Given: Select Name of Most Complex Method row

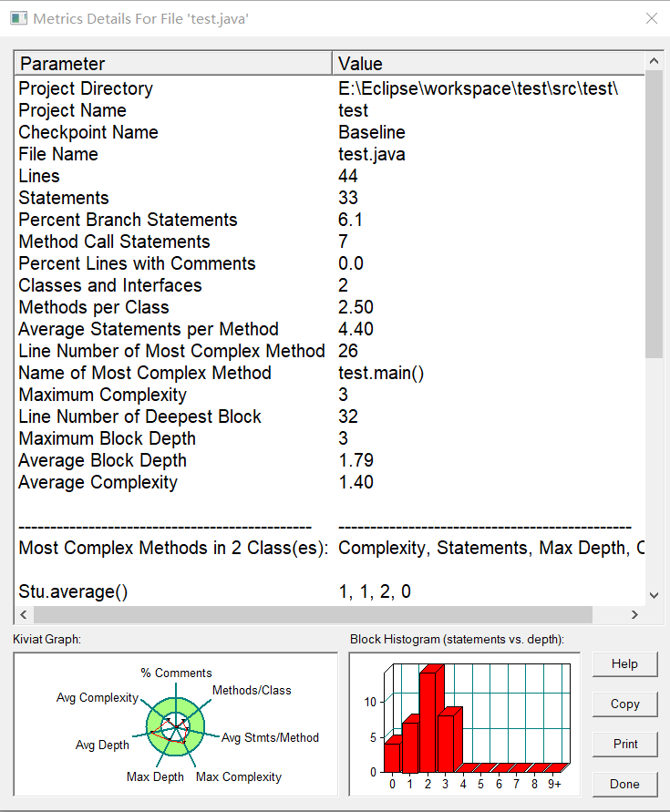Looking at the screenshot, I should (x=330, y=373).
